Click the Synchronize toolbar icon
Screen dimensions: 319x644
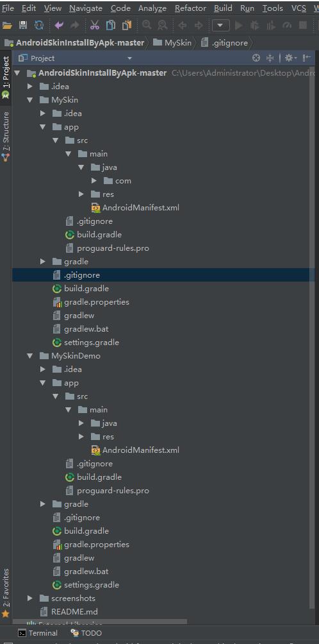[39, 26]
